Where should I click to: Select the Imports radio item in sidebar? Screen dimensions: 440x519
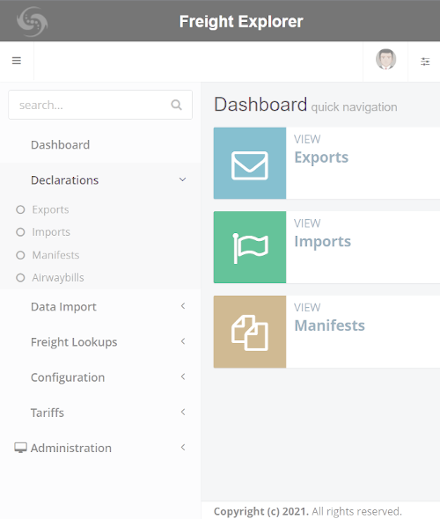point(43,232)
